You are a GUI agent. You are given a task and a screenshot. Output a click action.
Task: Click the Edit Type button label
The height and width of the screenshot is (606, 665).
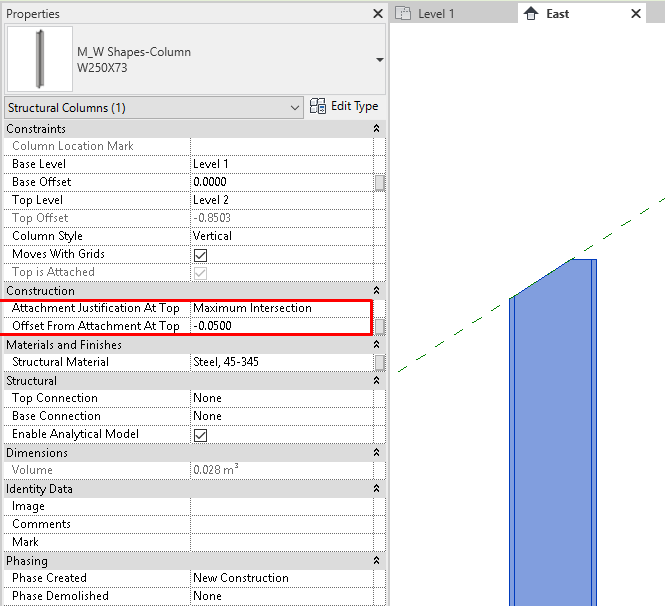(354, 106)
